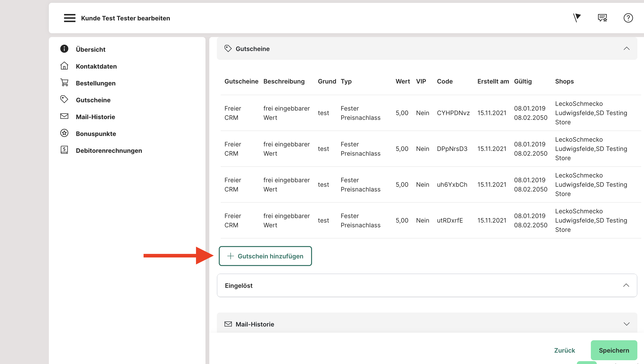
Task: Go to Gutscheine in sidebar menu
Action: [93, 100]
